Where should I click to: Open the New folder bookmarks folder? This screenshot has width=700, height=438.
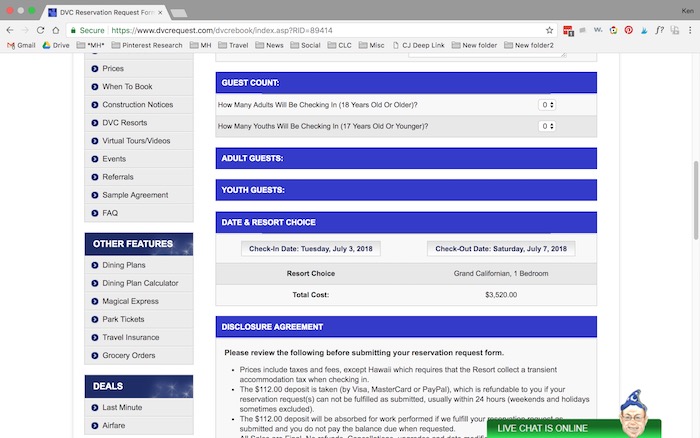tap(474, 45)
